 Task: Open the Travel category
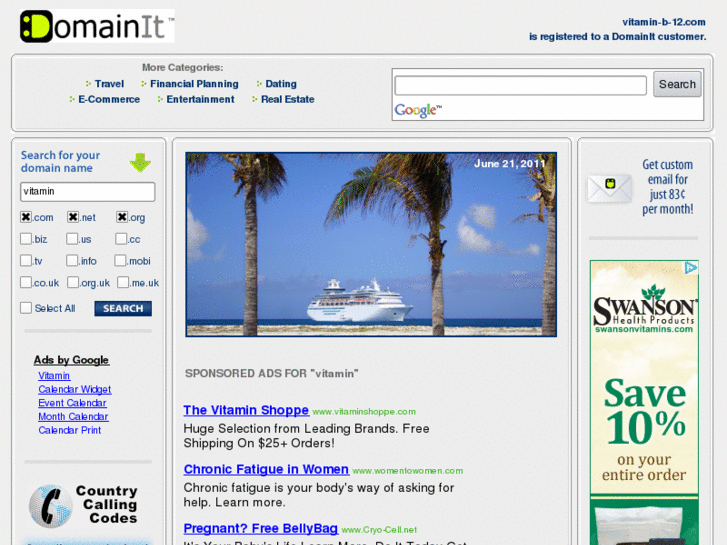coord(109,84)
